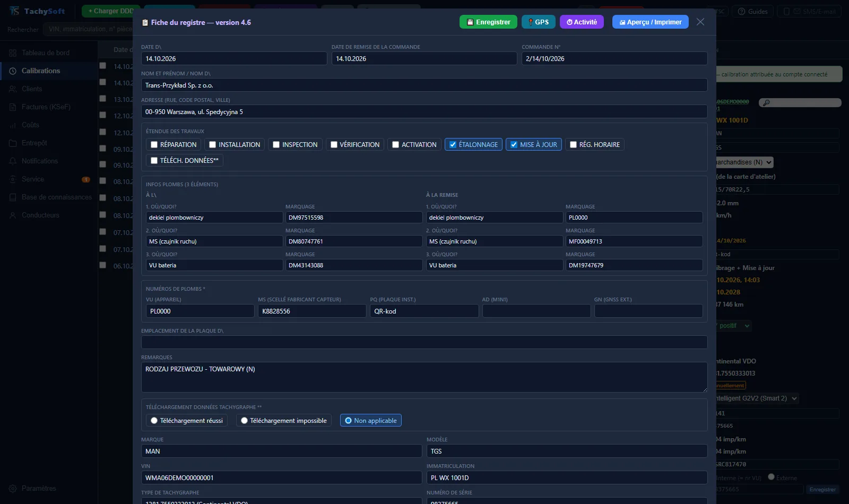This screenshot has height=504, width=849.
Task: Open Guides in the background top bar
Action: [753, 11]
